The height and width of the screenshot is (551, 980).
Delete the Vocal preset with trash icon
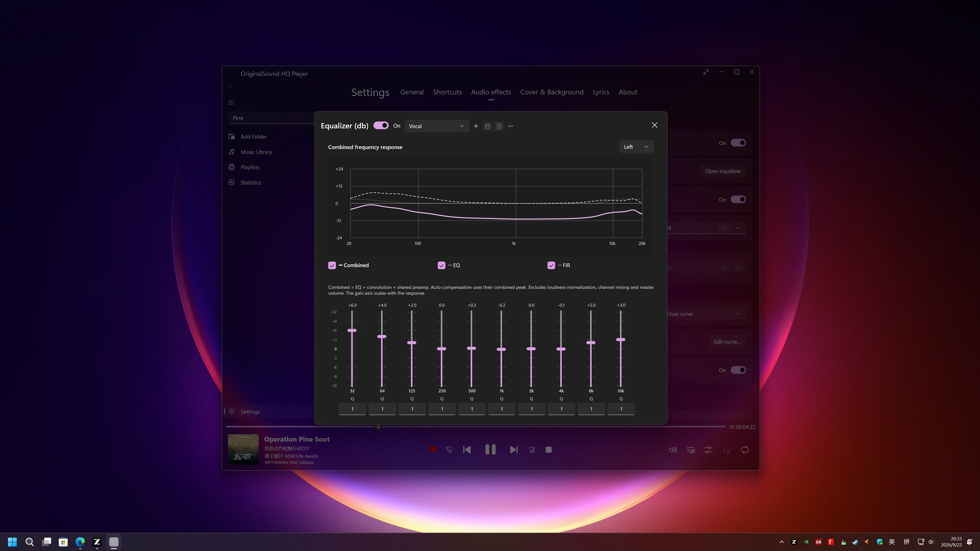(499, 126)
